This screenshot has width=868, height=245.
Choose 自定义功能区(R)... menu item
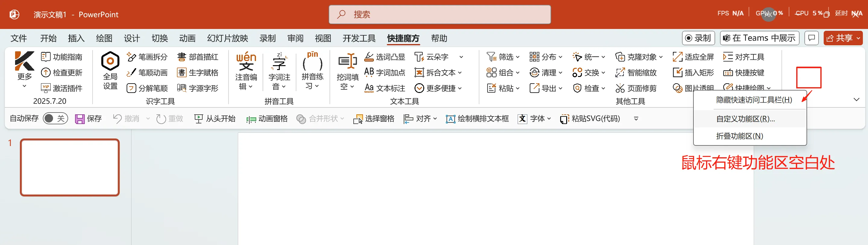(750, 119)
